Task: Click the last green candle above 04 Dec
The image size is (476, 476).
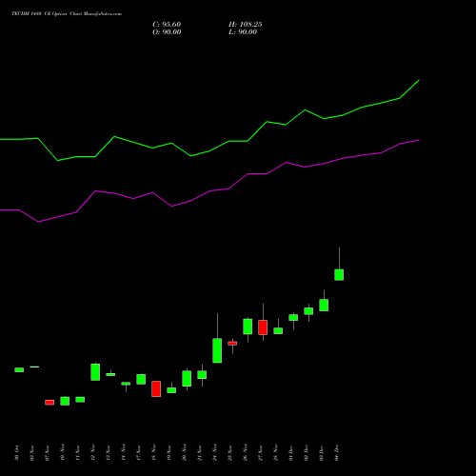Action: click(x=339, y=275)
